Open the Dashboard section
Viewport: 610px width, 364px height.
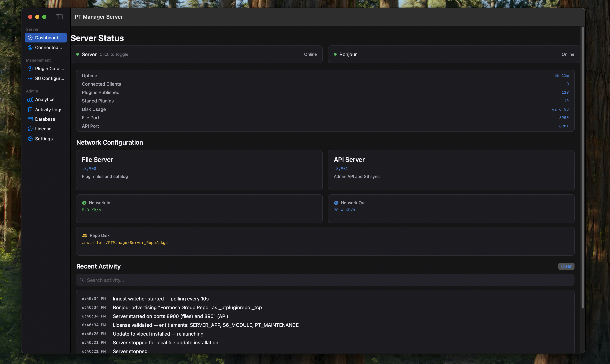tap(46, 38)
